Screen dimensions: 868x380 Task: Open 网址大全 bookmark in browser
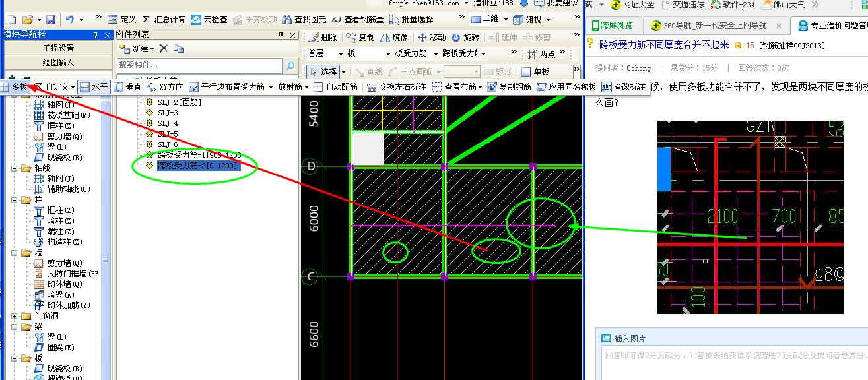click(x=632, y=5)
